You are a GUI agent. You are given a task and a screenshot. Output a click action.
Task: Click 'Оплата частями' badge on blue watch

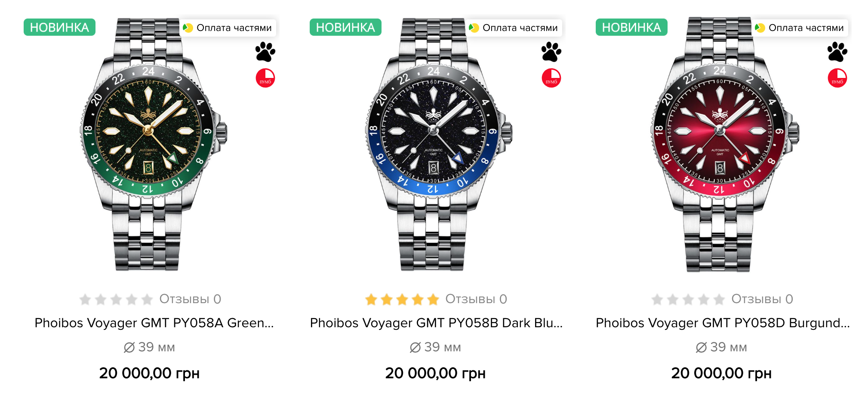pyautogui.click(x=514, y=28)
